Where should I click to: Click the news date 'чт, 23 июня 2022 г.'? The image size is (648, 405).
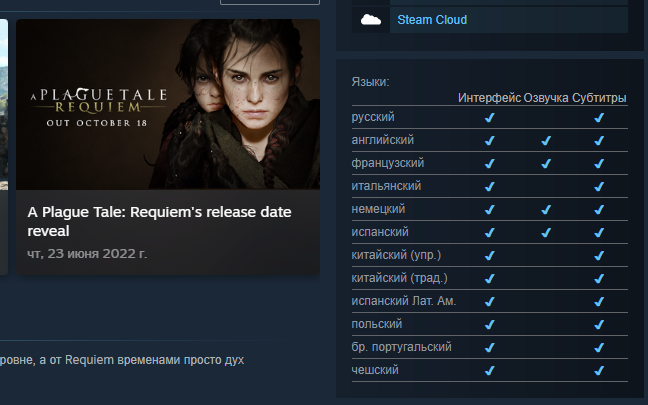coord(87,253)
